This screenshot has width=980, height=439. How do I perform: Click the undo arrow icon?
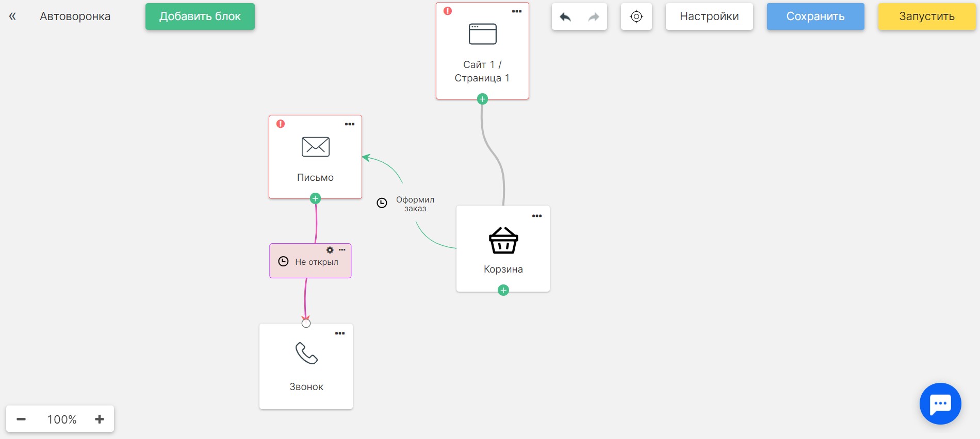click(x=565, y=17)
